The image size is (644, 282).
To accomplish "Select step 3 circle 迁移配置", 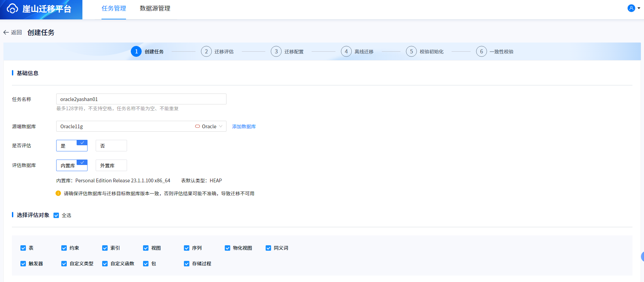I will [x=276, y=51].
